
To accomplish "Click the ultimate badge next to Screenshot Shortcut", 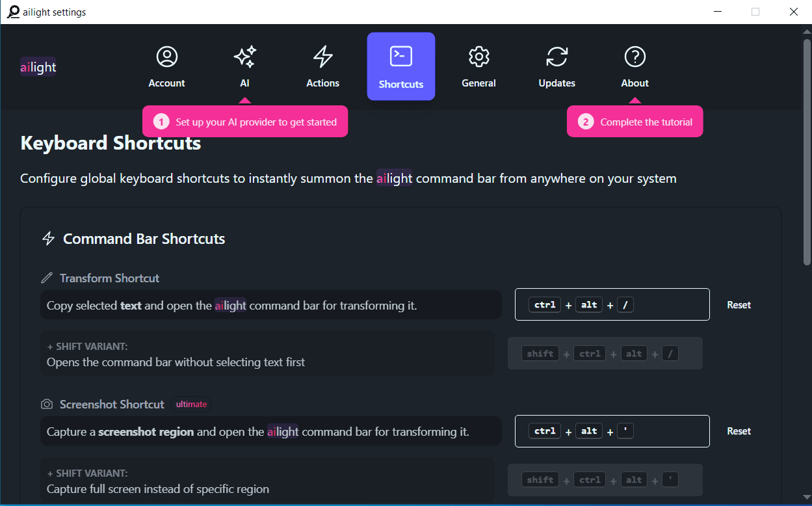I will pos(191,405).
